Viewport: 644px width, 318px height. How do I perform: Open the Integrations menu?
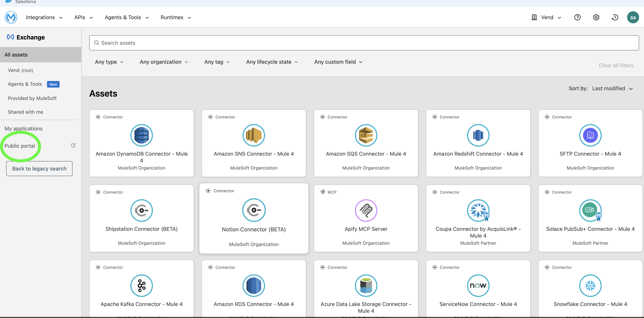44,17
